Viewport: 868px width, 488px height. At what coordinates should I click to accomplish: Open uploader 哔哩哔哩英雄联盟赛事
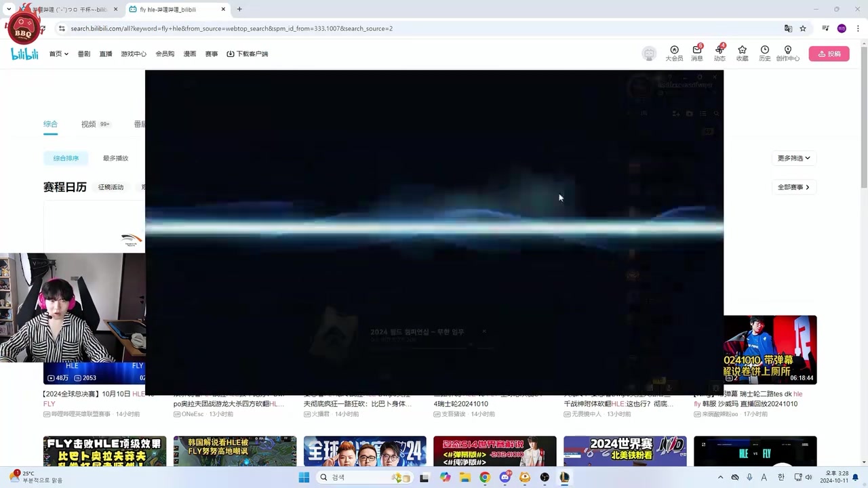[x=77, y=413]
